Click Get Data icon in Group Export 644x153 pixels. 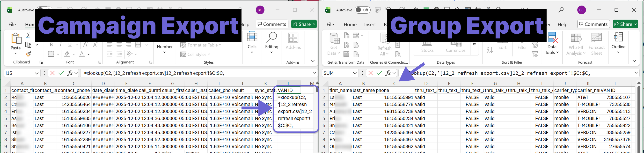(x=334, y=38)
